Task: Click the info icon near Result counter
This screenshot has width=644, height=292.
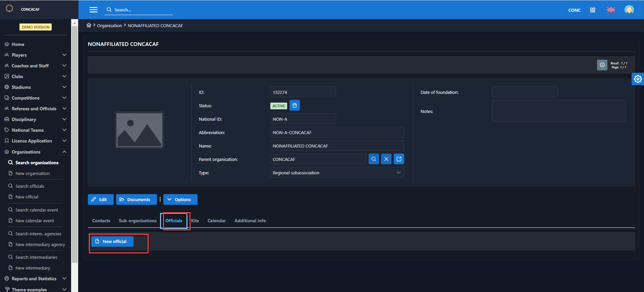Action: click(x=602, y=65)
